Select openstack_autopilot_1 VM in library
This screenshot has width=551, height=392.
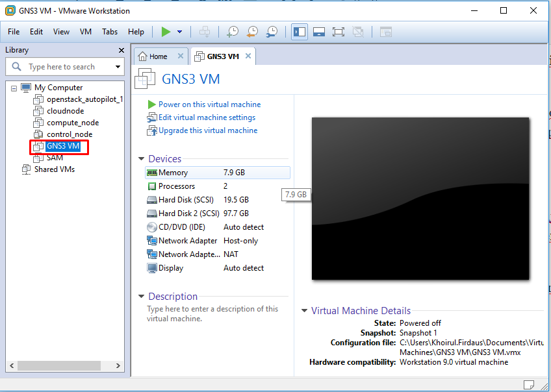point(84,99)
